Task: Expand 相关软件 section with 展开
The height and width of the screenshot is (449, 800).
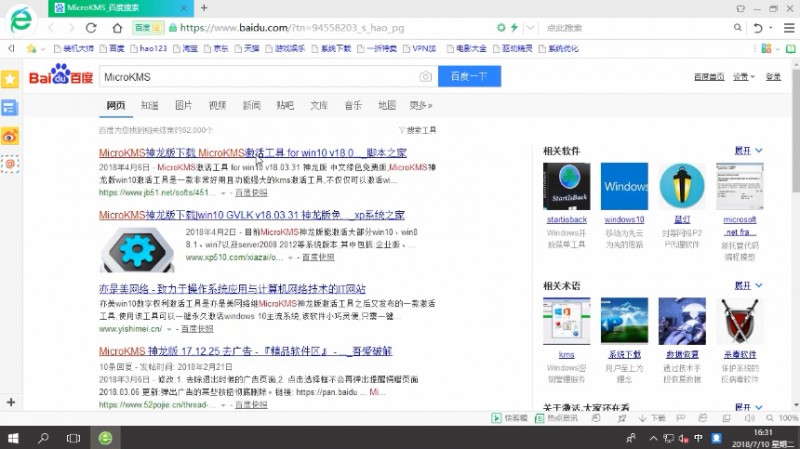Action: click(x=748, y=151)
